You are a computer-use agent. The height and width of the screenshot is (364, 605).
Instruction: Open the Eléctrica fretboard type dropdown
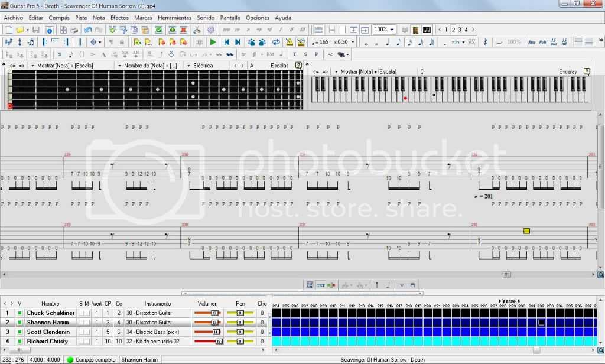pos(188,66)
